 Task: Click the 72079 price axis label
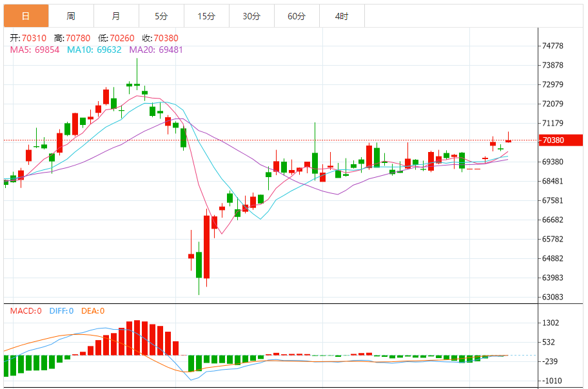(x=553, y=104)
